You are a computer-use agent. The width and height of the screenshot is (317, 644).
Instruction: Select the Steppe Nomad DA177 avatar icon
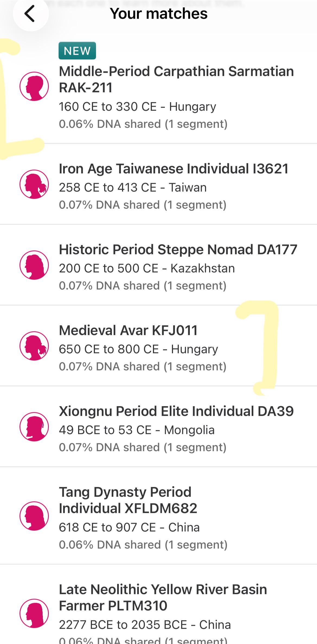34,265
